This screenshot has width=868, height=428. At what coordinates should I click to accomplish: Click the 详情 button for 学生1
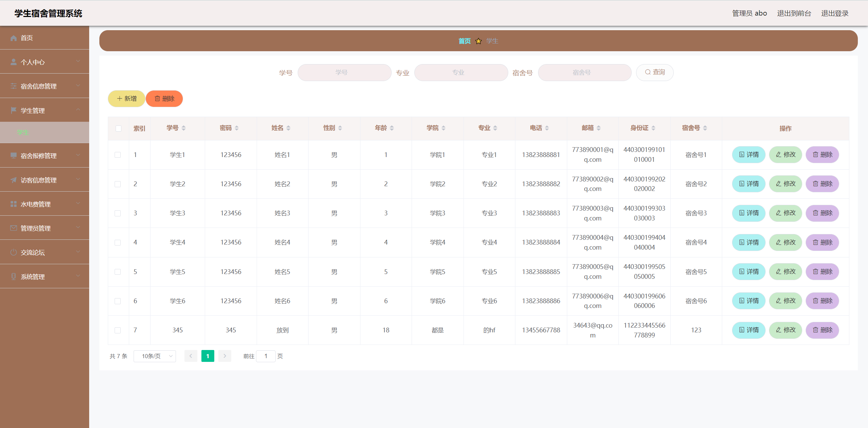(x=749, y=155)
